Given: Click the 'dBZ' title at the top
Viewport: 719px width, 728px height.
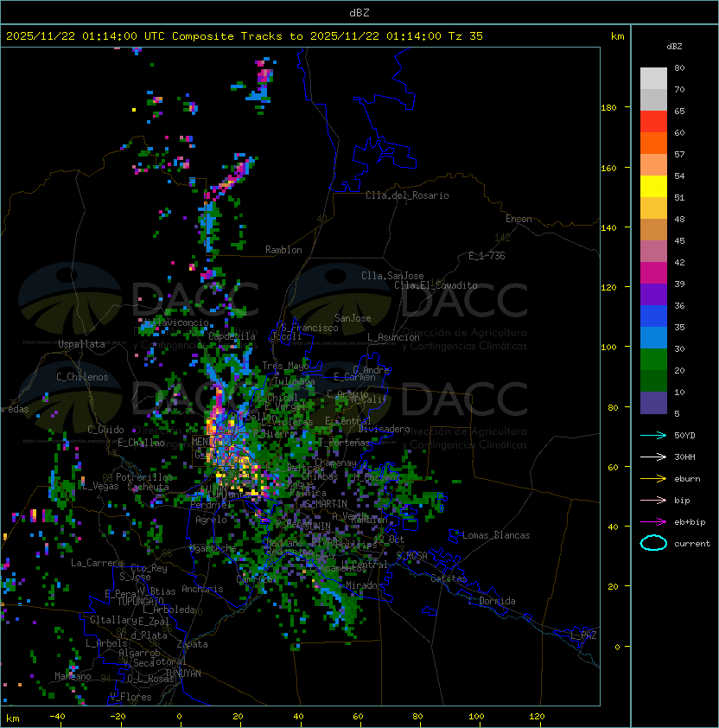Looking at the screenshot, I should 359,13.
